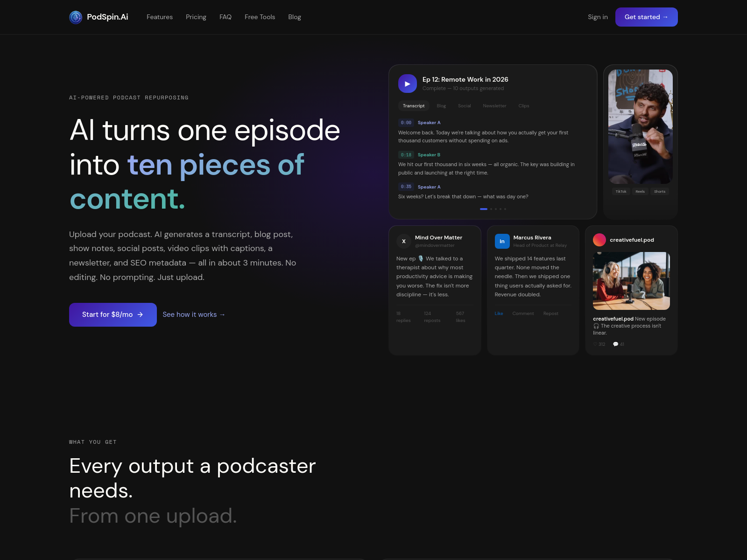747x560 pixels.
Task: Click the creativefuel.pod gradient avatar
Action: coord(599,240)
